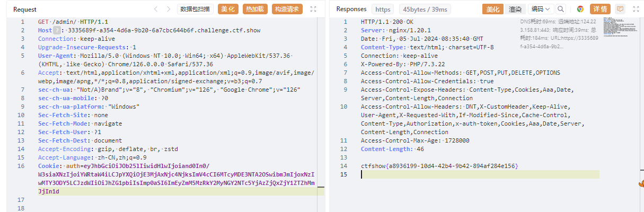The height and width of the screenshot is (212, 644).
Task: Click the 热加载 hot reload button
Action: pos(255,9)
